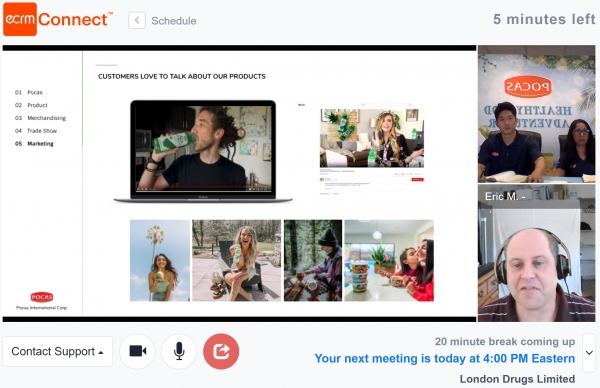Click the ecrm Connect logo

point(58,19)
